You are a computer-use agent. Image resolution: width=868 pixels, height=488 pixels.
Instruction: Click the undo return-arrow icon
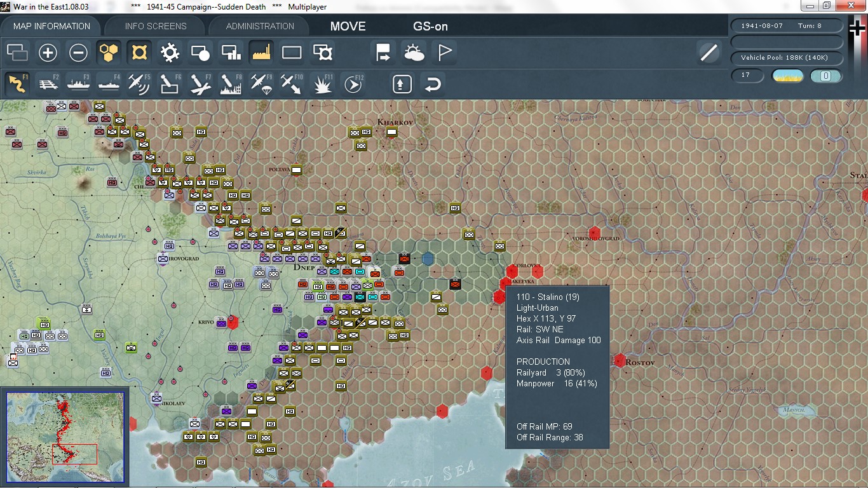click(x=433, y=84)
